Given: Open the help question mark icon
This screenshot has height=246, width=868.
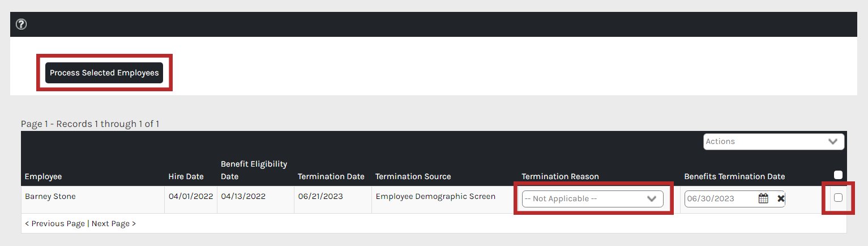Looking at the screenshot, I should pyautogui.click(x=22, y=24).
